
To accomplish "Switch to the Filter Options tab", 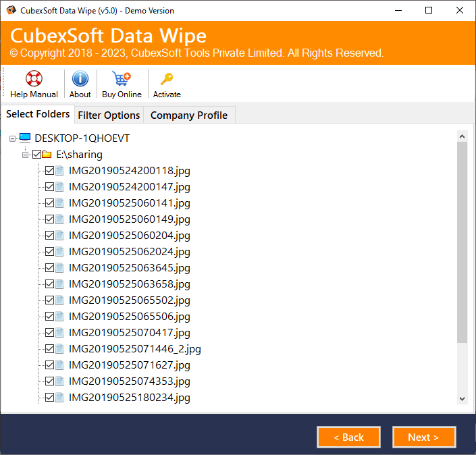I will (x=109, y=115).
